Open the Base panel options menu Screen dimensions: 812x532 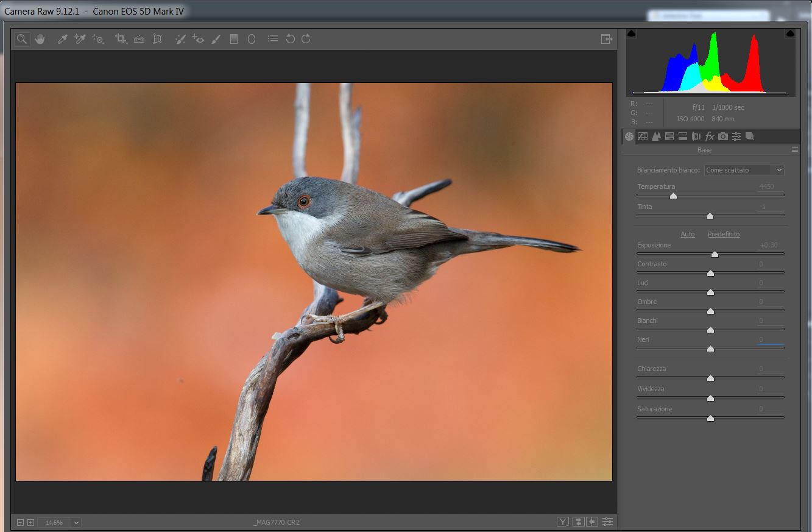pos(794,150)
